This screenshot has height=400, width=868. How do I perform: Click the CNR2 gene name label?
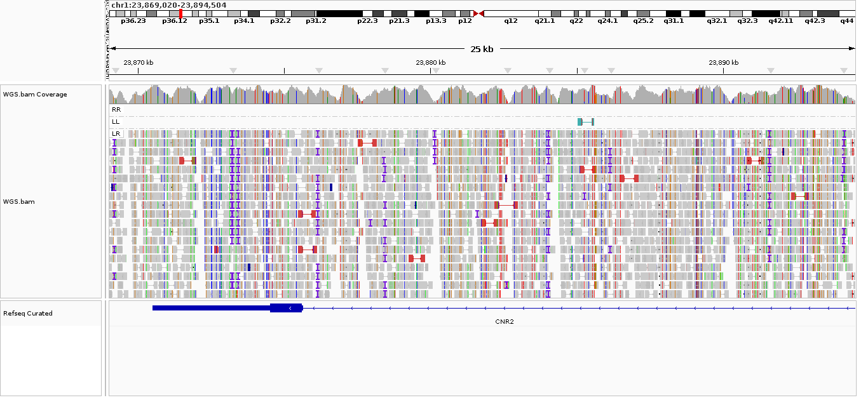click(x=505, y=321)
